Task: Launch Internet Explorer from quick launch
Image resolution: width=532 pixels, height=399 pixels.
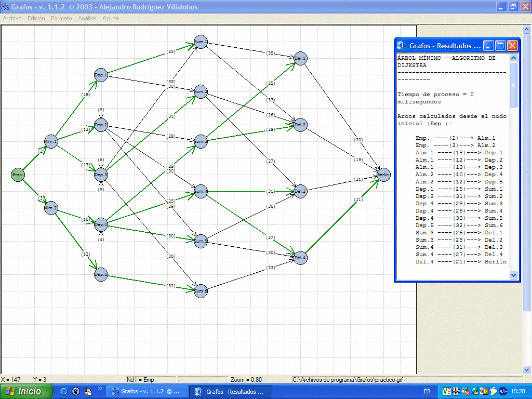Action: pyautogui.click(x=64, y=391)
